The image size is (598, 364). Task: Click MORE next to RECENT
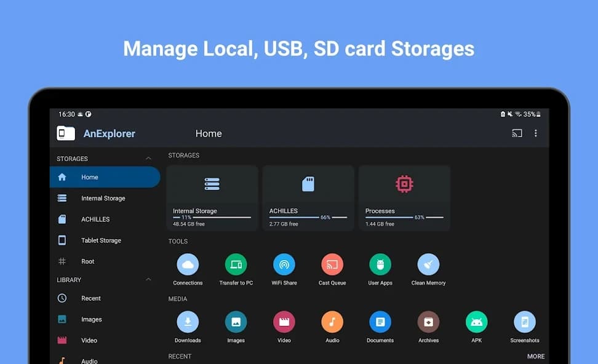point(535,356)
